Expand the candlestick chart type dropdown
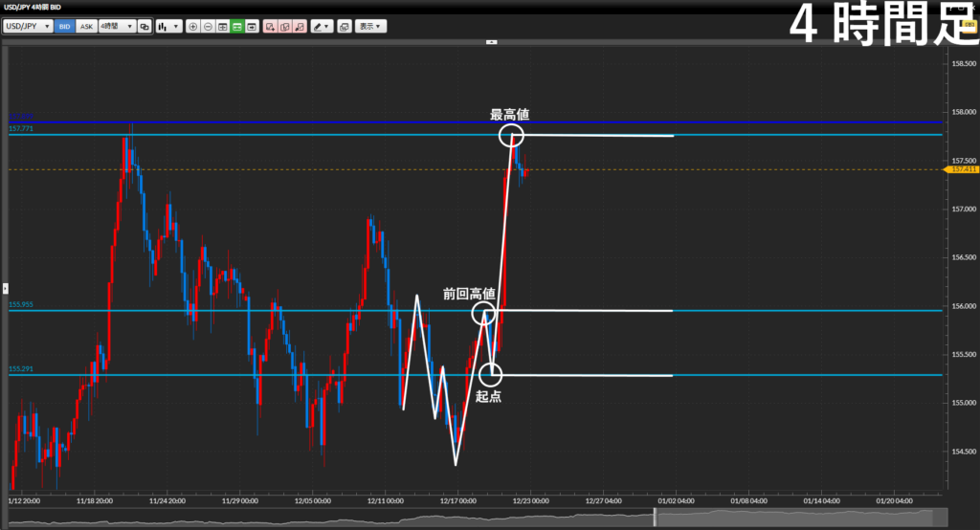Image resolution: width=980 pixels, height=530 pixels. click(168, 27)
